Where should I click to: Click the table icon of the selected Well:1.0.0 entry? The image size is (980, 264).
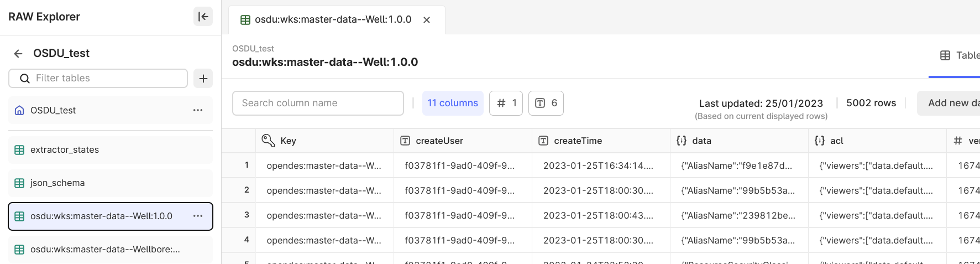pyautogui.click(x=19, y=216)
